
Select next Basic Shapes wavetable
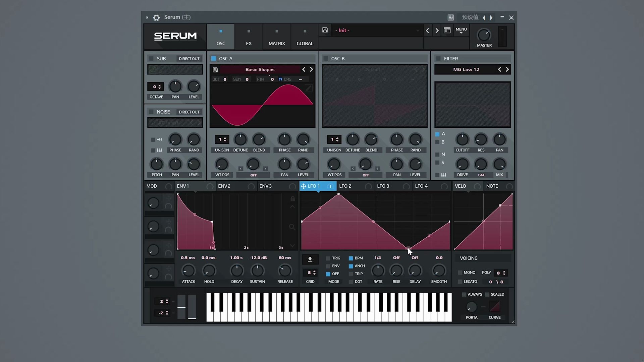(x=311, y=69)
